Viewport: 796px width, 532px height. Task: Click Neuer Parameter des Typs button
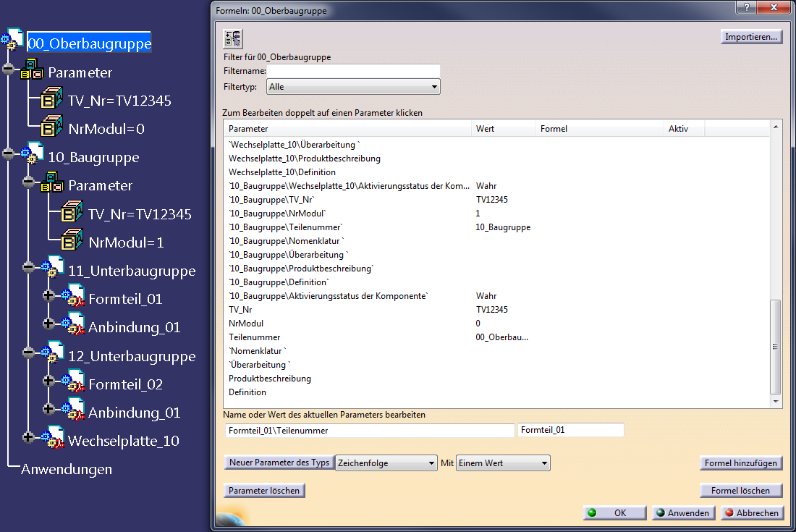tap(279, 463)
